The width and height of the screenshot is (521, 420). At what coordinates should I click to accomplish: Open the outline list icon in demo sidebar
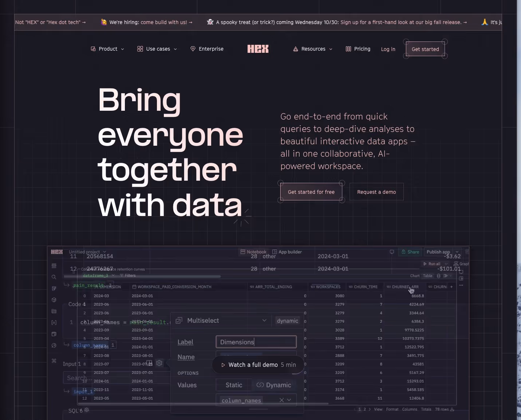click(54, 266)
